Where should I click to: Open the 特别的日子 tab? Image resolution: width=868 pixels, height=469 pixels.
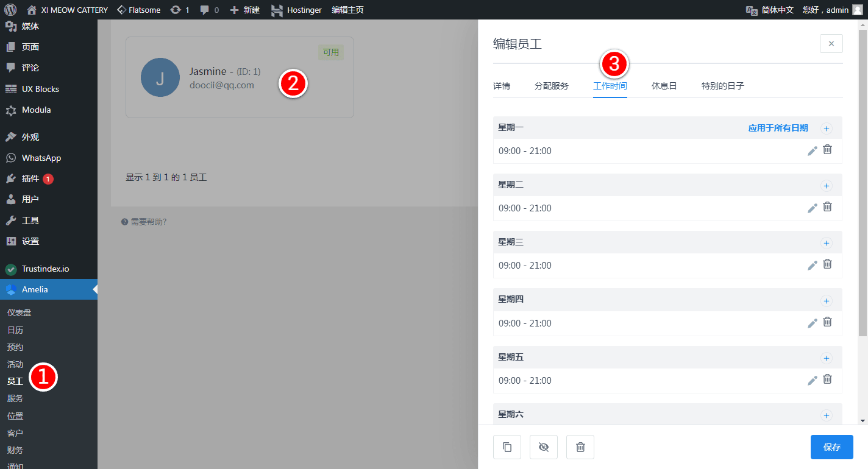[x=722, y=86]
